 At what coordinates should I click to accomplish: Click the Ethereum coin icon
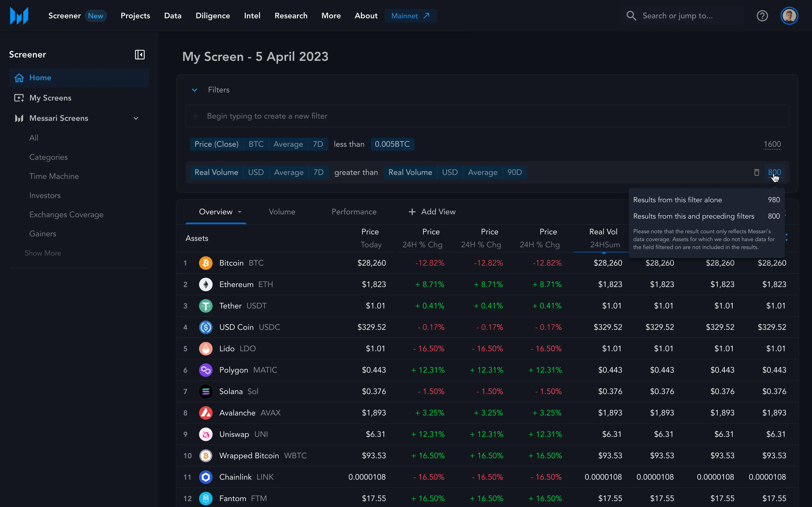(x=206, y=284)
